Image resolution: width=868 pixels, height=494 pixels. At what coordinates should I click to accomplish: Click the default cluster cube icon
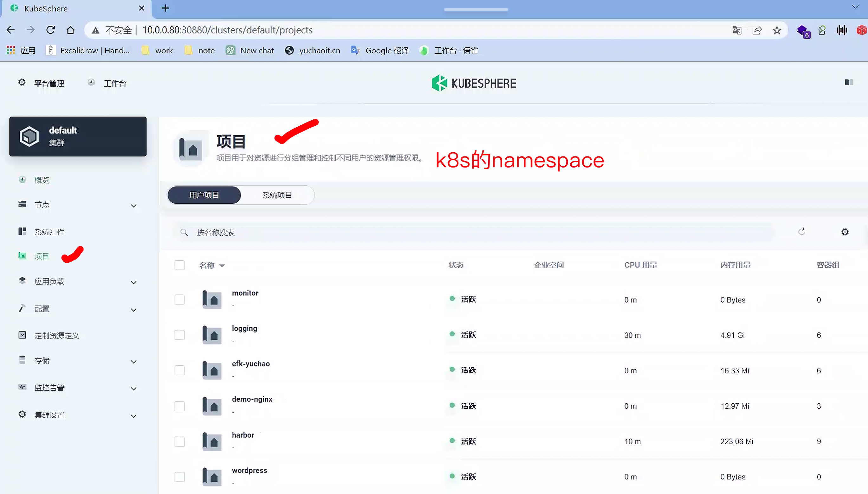(x=29, y=136)
